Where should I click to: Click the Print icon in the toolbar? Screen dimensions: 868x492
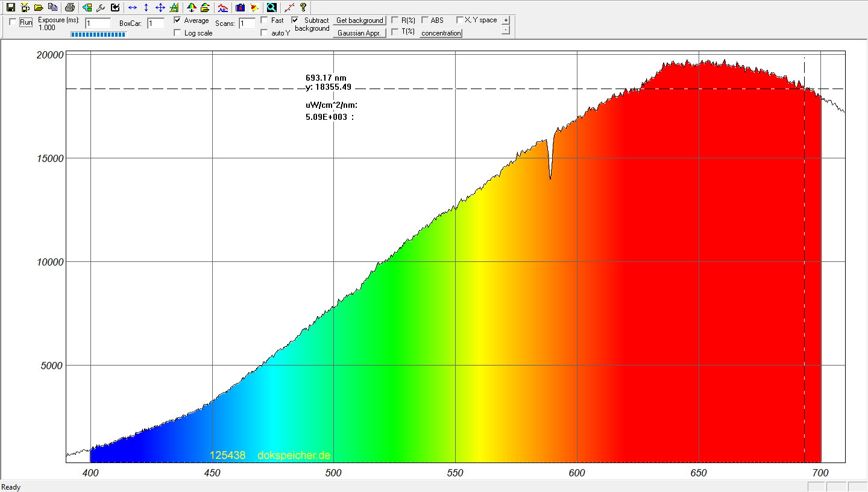coord(70,8)
